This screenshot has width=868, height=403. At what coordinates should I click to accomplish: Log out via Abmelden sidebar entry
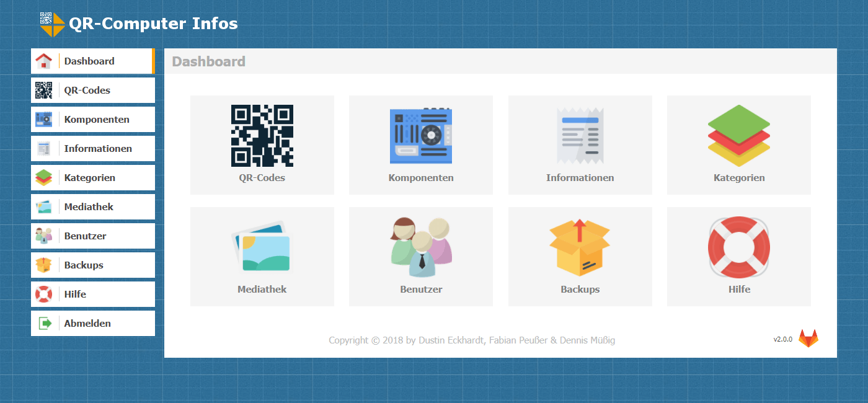click(93, 324)
